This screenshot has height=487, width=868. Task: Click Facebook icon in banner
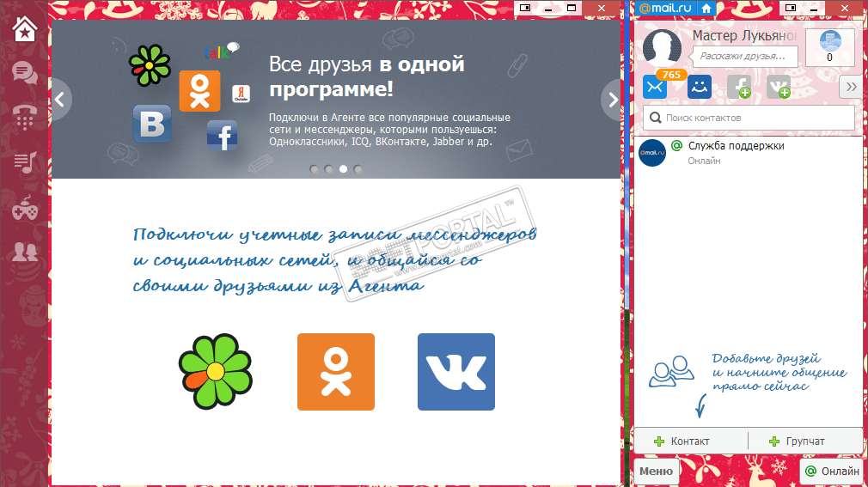(223, 136)
